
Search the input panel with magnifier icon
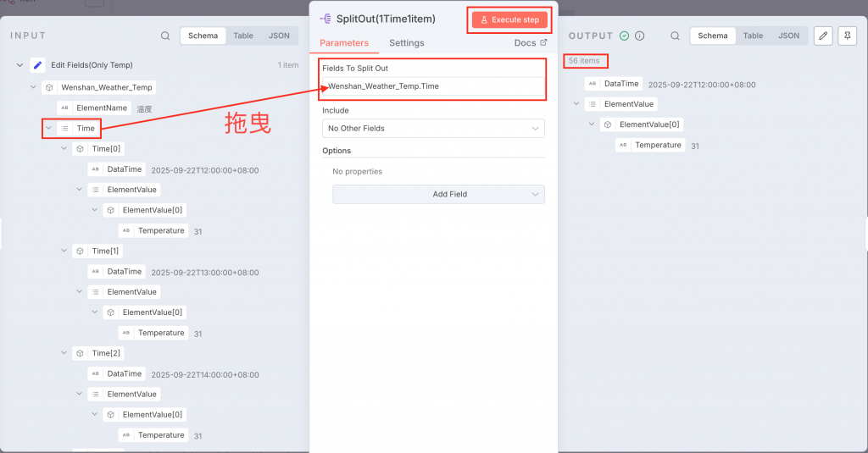pos(165,36)
